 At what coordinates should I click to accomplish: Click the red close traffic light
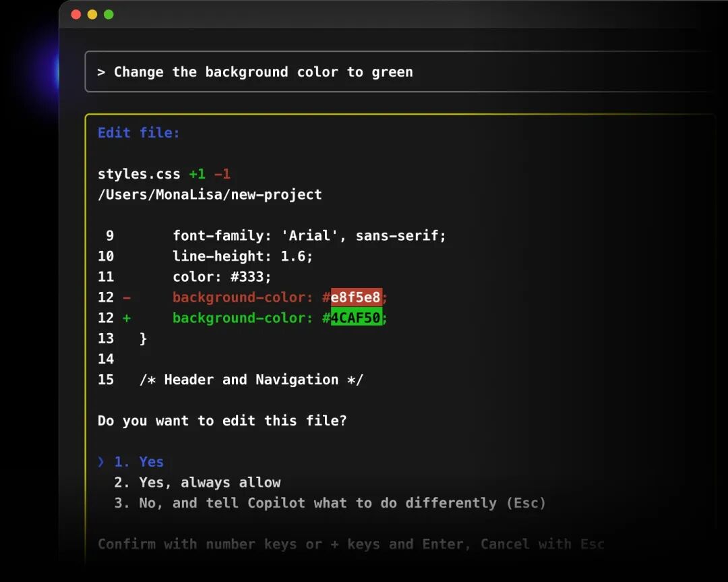click(x=77, y=13)
